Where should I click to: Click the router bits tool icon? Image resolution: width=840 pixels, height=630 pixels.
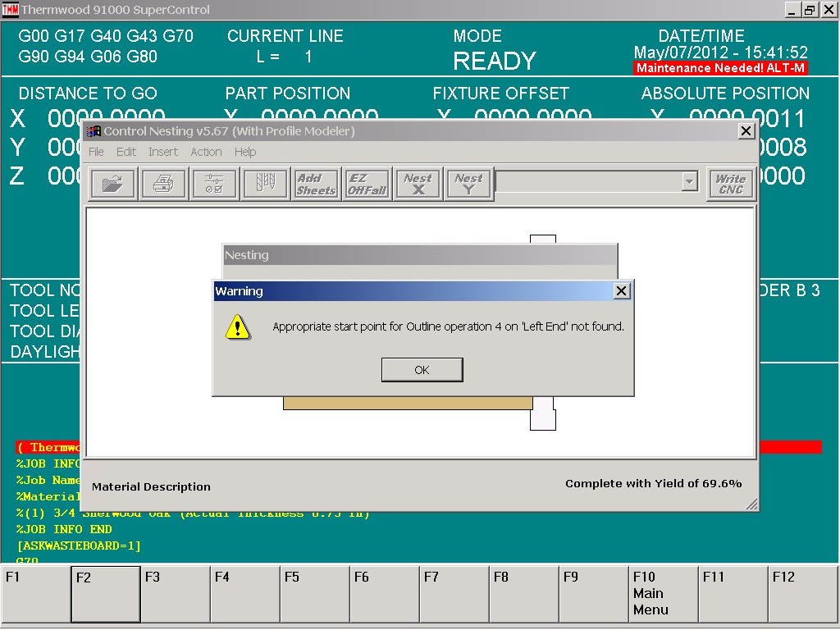point(265,184)
